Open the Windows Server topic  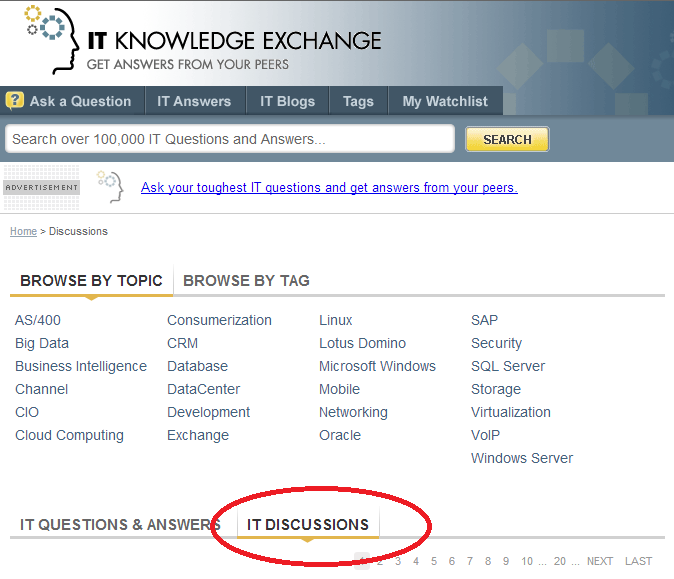click(522, 458)
